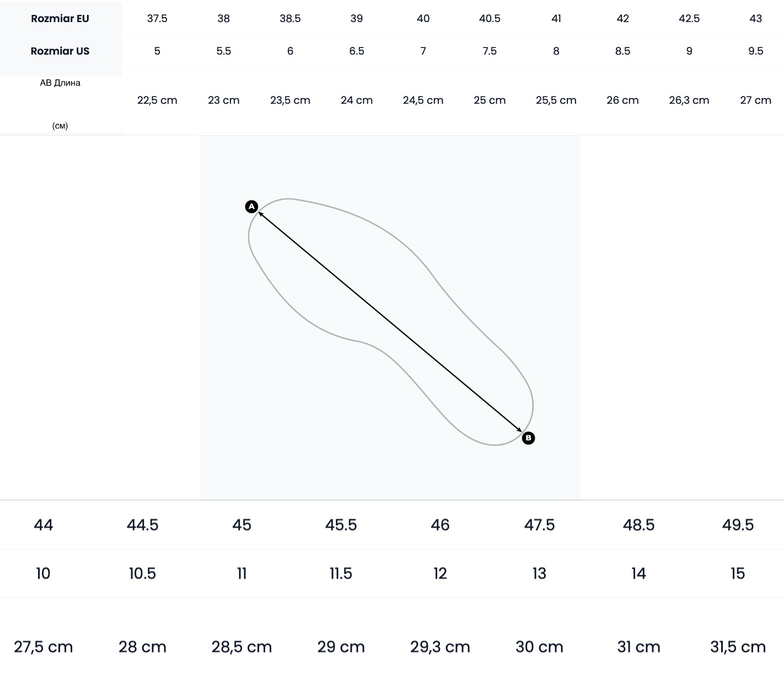Click the black B marker on the insole
This screenshot has height=684, width=784.
coord(528,438)
